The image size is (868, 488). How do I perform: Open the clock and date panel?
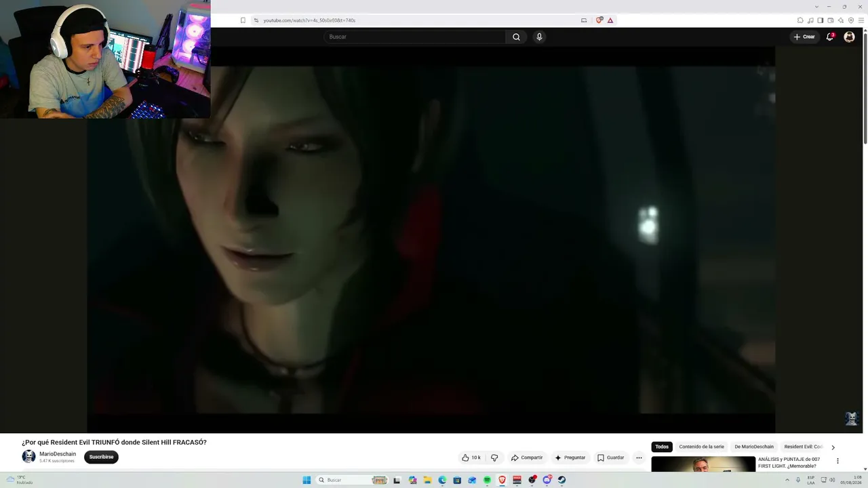851,480
